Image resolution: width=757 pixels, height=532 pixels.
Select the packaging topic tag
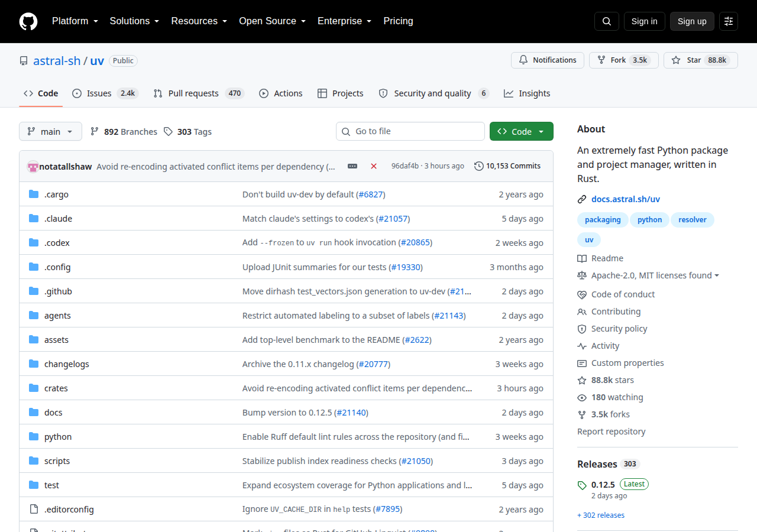[603, 220]
